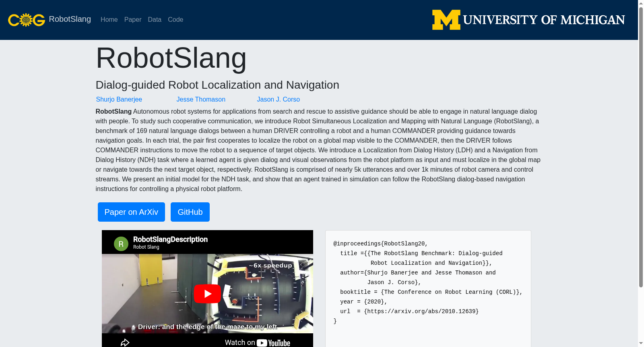Viewport: 644px width, 347px height.
Task: Click the 'year = {2020},' BibTeX line
Action: click(x=364, y=302)
